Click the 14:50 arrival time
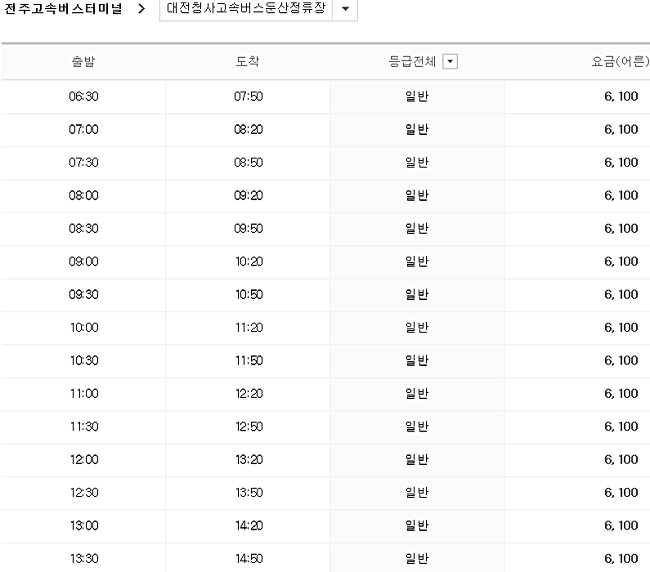 (249, 559)
